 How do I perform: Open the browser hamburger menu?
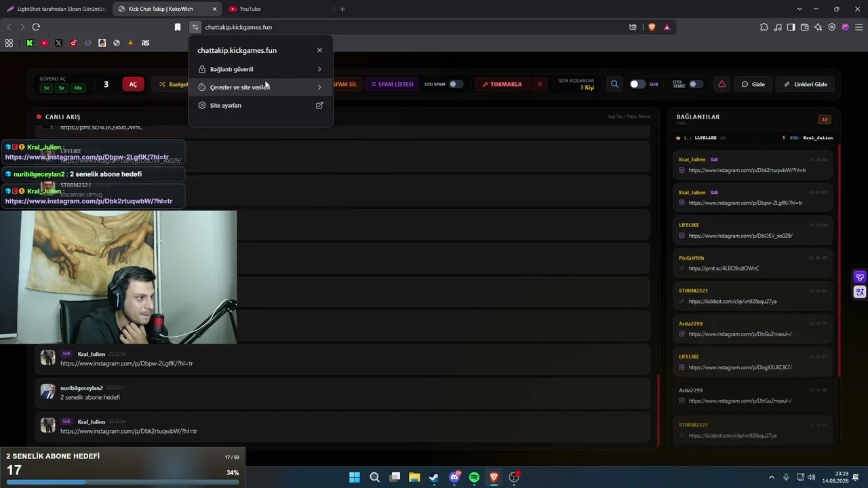point(859,27)
